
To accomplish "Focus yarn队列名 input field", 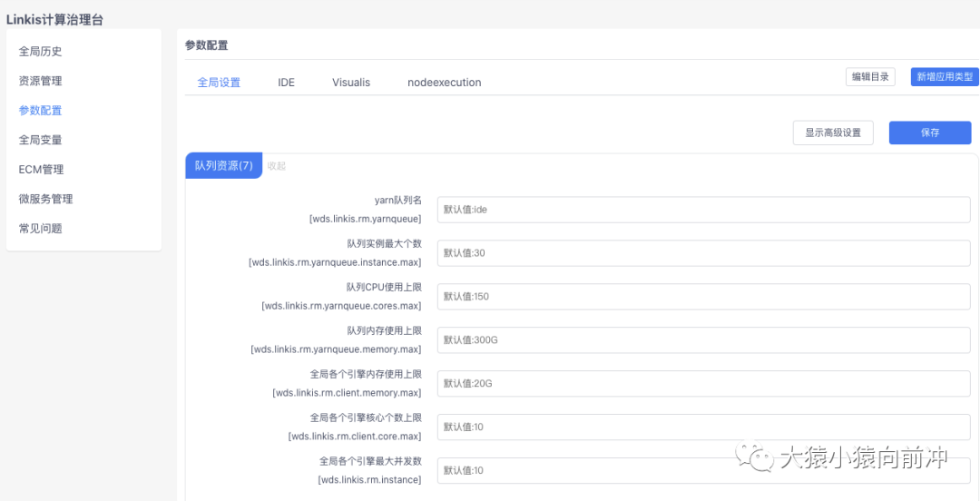I will [704, 210].
